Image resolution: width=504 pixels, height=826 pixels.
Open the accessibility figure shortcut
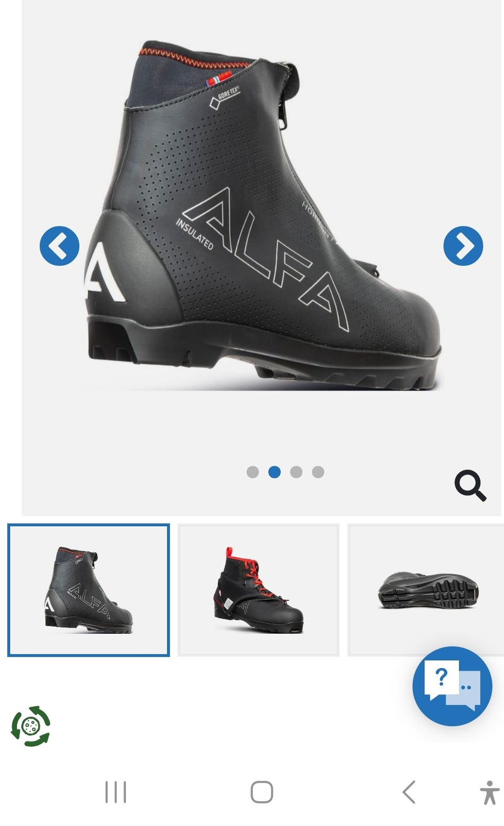pos(489,792)
